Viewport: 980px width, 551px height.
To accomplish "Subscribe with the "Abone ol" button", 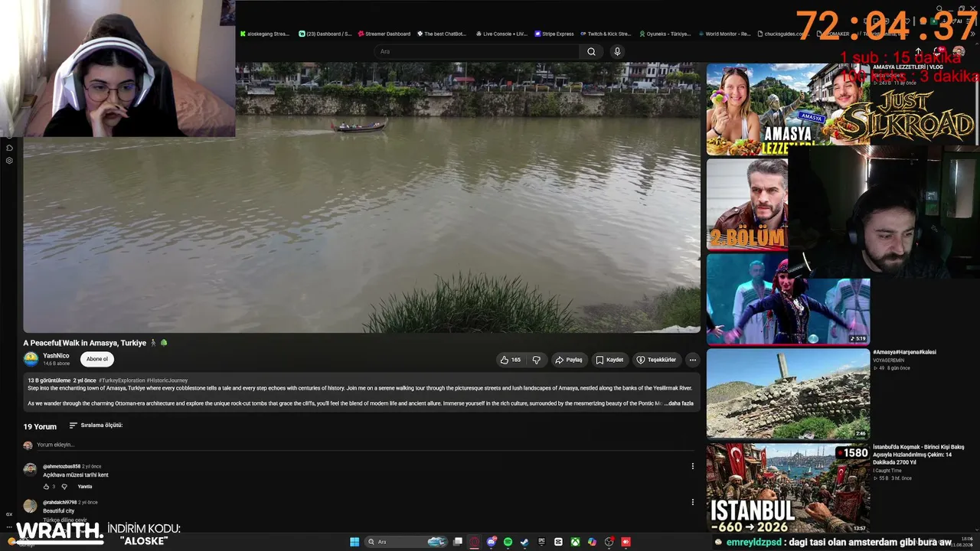I will point(97,359).
